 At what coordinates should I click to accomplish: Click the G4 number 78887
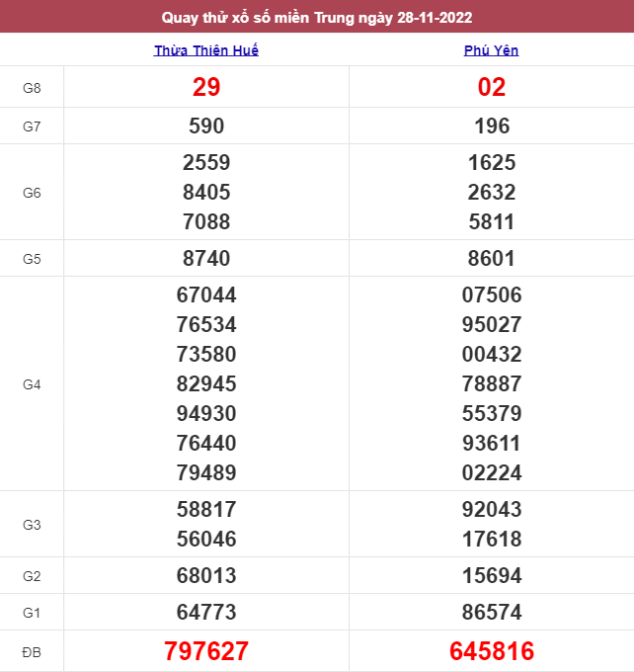pos(492,383)
